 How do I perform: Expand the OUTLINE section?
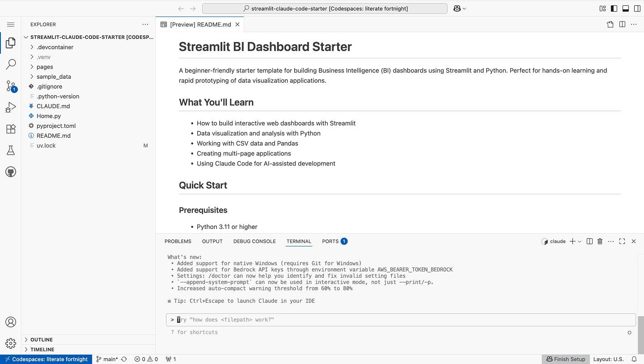42,340
